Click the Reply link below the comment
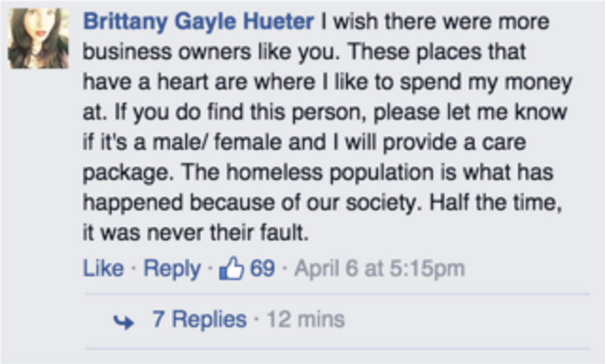 pos(172,269)
